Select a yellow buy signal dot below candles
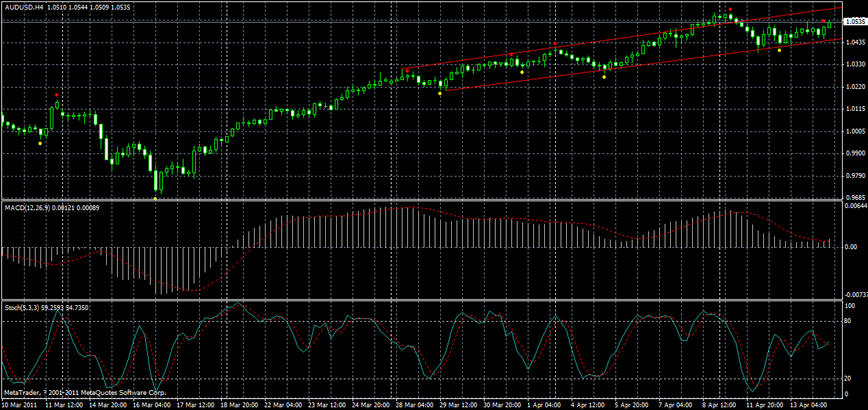Screen dimensions: 868x410 point(441,92)
